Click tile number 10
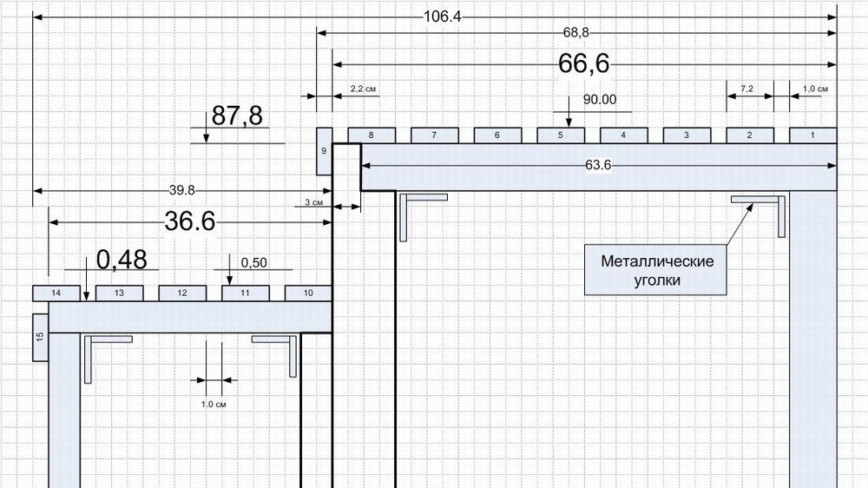This screenshot has height=488, width=868. (308, 293)
